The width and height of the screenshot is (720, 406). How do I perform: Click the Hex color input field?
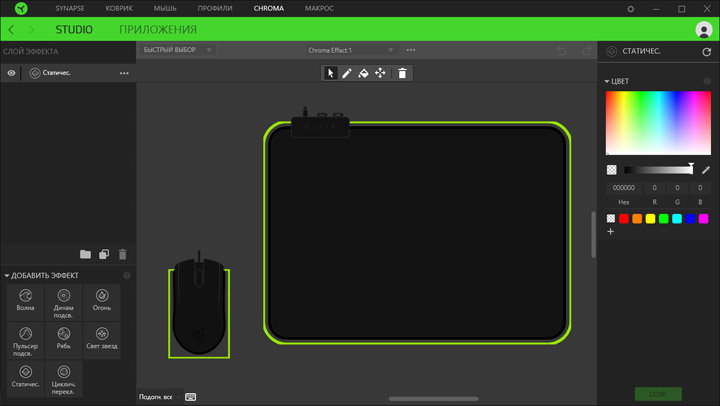pos(624,188)
